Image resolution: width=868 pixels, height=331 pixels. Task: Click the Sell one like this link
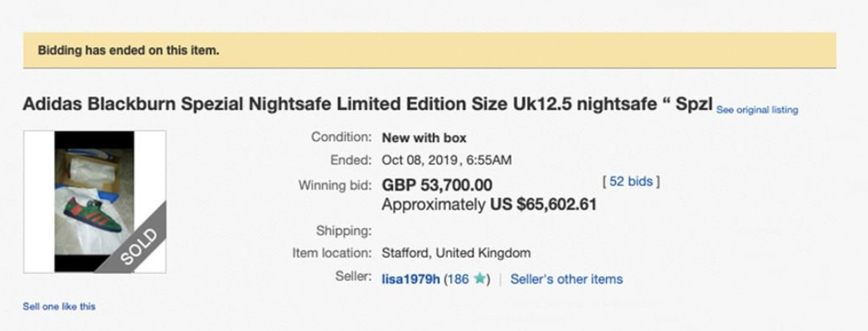click(59, 306)
